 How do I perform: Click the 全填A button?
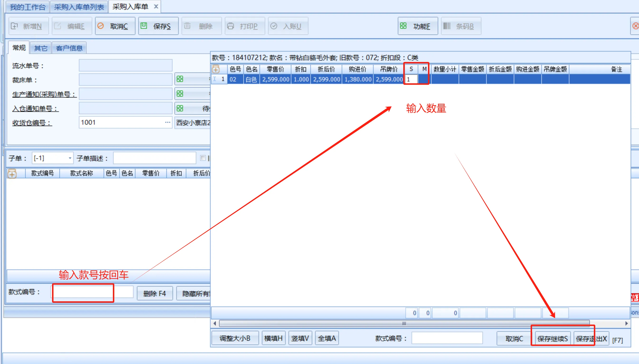point(327,338)
